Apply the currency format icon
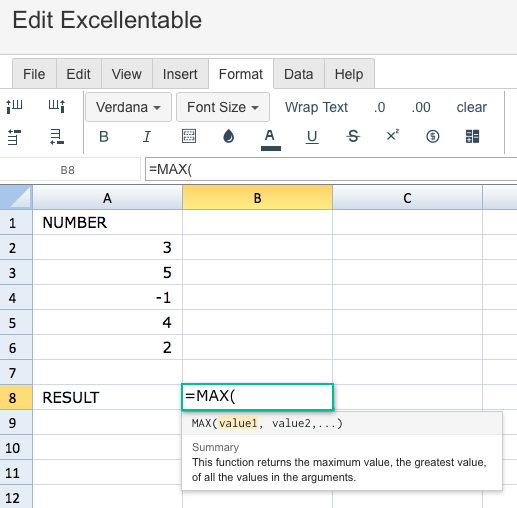Image resolution: width=517 pixels, height=508 pixels. (432, 136)
